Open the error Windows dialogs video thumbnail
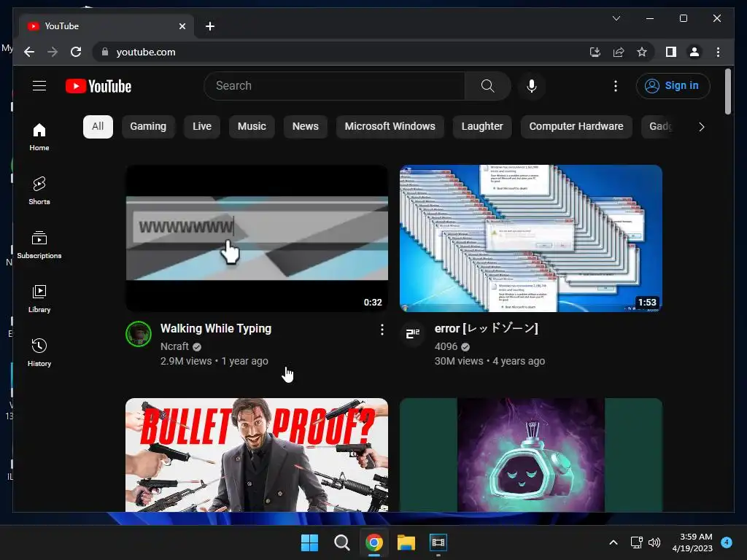 click(x=531, y=238)
